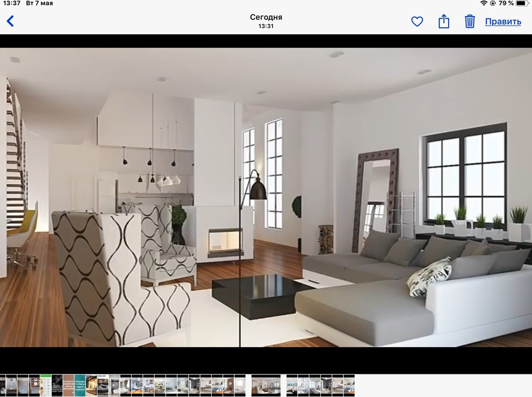This screenshot has width=532, height=397.
Task: Open the share sheet icon
Action: 443,21
